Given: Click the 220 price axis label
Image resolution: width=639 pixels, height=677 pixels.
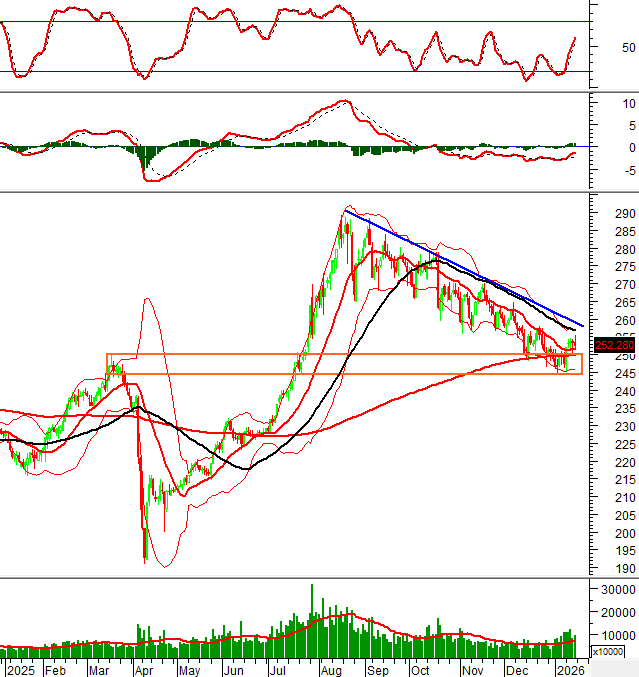Looking at the screenshot, I should click(625, 463).
